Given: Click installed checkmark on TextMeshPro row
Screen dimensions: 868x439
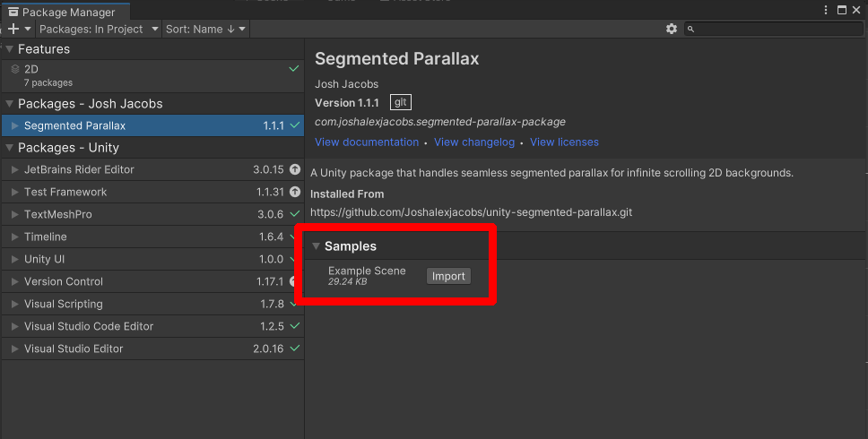Looking at the screenshot, I should coord(294,214).
